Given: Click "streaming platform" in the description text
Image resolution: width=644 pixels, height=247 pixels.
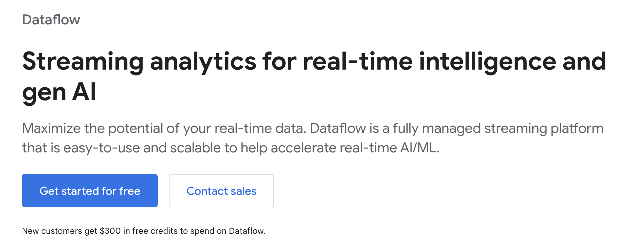Looking at the screenshot, I should (x=544, y=128).
